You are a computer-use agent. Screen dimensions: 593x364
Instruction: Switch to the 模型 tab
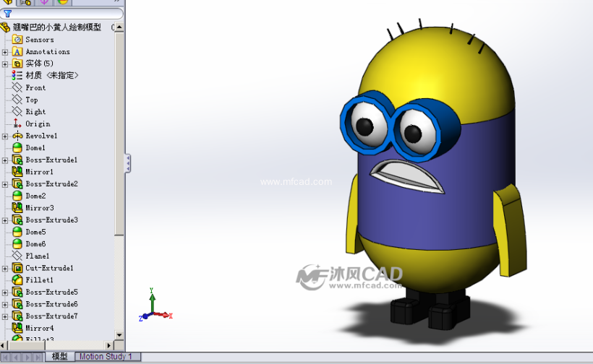[59, 357]
